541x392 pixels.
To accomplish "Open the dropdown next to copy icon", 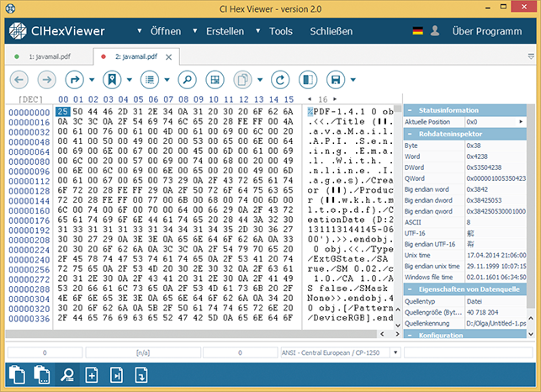I will point(260,80).
